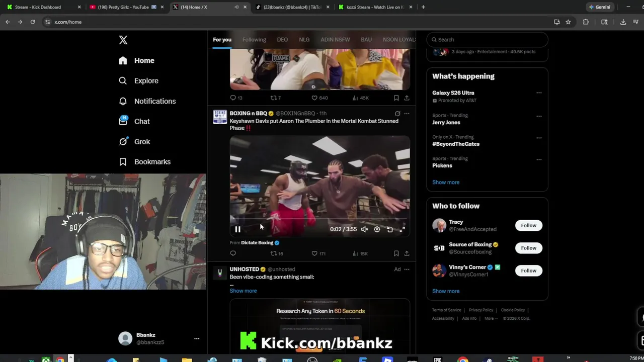Open the Bbankz account menu dots
This screenshot has width=644, height=362.
click(197, 338)
